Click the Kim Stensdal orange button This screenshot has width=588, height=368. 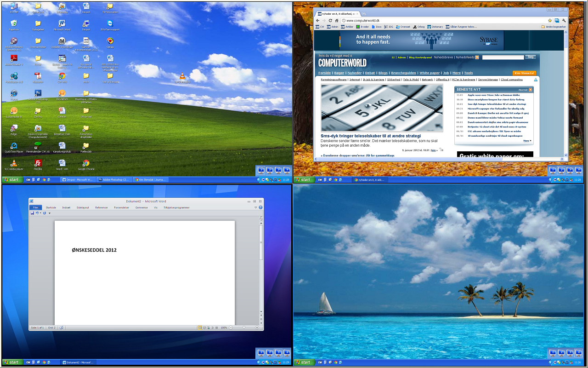(x=524, y=73)
